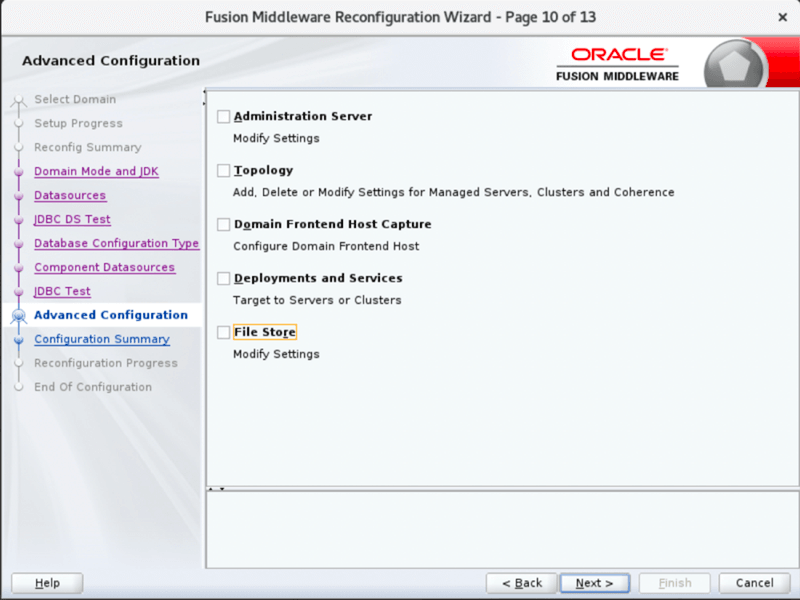Click the Configuration Summary step bullet icon
The image size is (800, 600).
[19, 340]
